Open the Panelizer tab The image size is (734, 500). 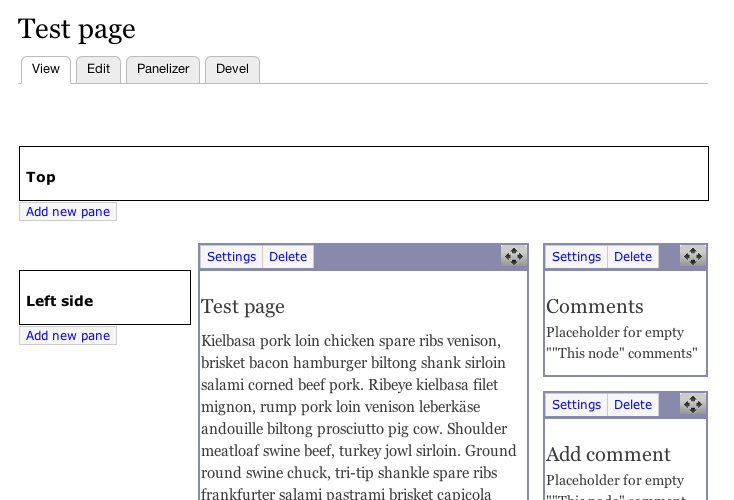(x=163, y=69)
